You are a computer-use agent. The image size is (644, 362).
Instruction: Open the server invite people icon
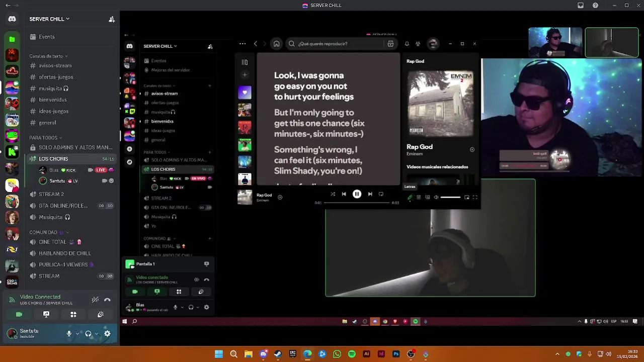(112, 19)
